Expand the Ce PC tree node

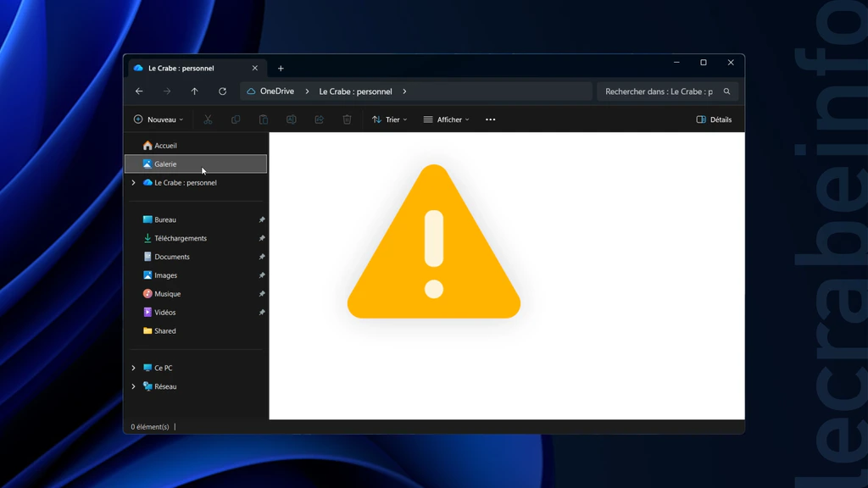coord(133,368)
